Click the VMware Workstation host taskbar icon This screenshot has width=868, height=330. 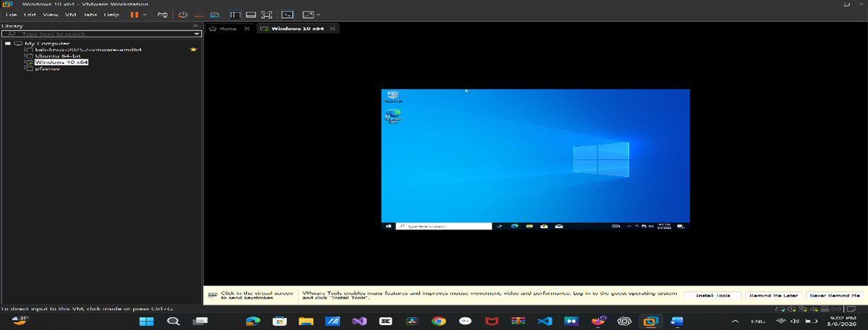[650, 322]
